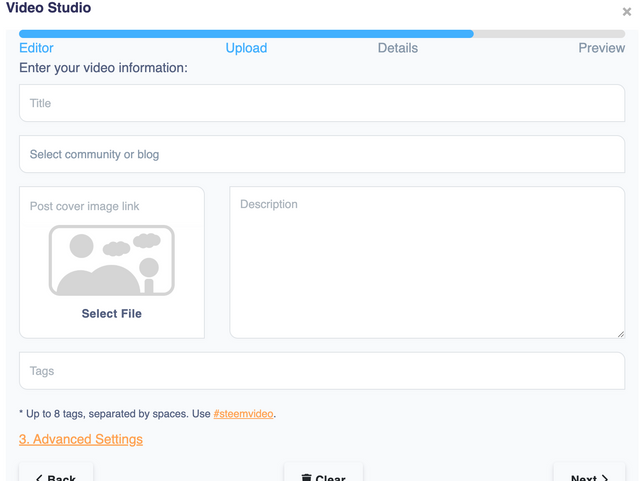
Task: Go to the Upload step
Action: tap(246, 48)
